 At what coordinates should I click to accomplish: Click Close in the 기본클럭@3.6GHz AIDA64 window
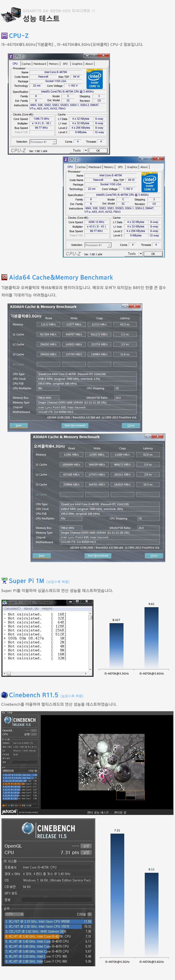(x=131, y=425)
